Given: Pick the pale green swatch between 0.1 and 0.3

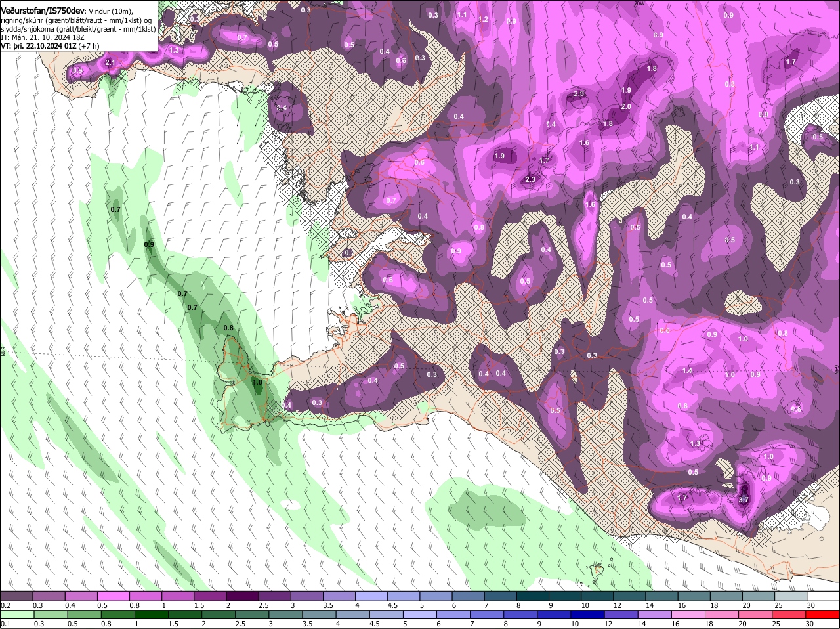Looking at the screenshot, I should (x=16, y=614).
